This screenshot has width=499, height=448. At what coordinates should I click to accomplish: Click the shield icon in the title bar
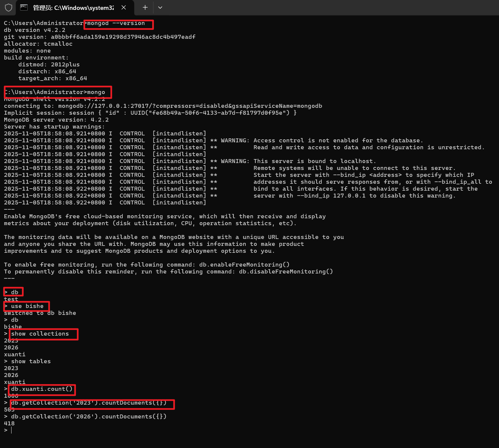(x=9, y=8)
